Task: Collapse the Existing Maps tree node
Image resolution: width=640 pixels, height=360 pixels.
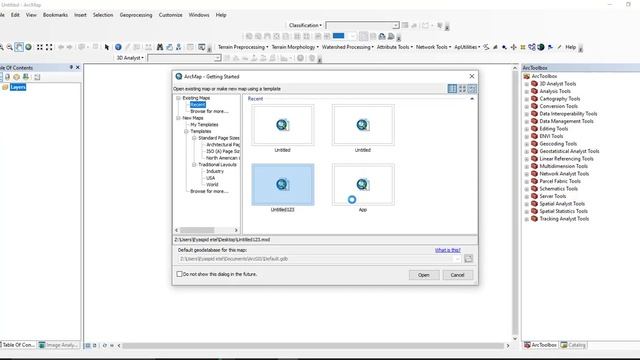Action: tap(178, 98)
